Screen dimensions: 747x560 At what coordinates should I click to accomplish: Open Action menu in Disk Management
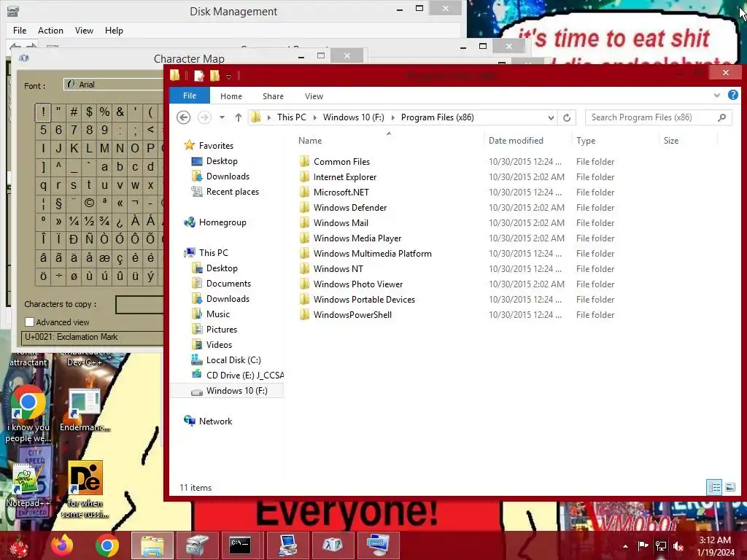coord(50,31)
